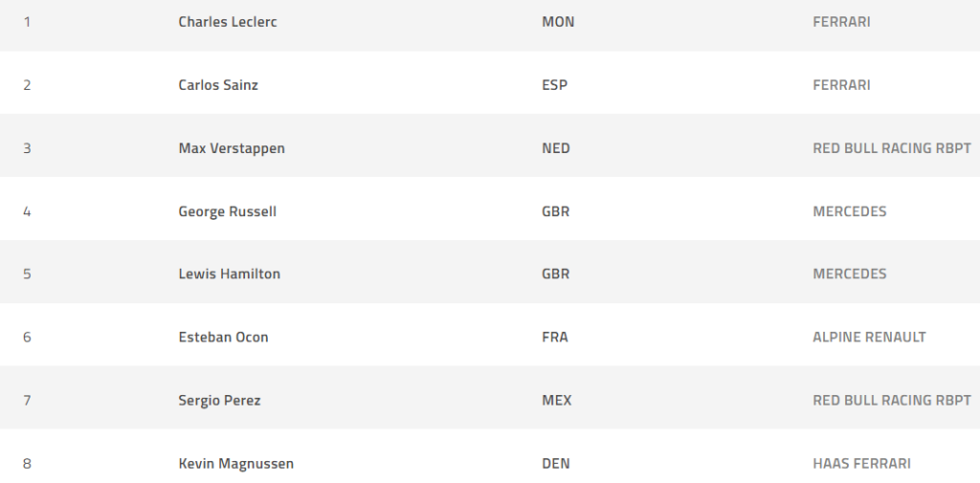Screen dimensions: 980x483
Task: Open HAAS FERRARI team entry
Action: 861,463
